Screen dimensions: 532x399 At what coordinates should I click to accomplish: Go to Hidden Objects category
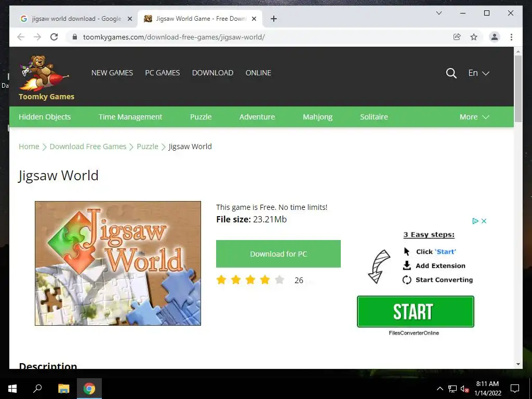click(45, 117)
